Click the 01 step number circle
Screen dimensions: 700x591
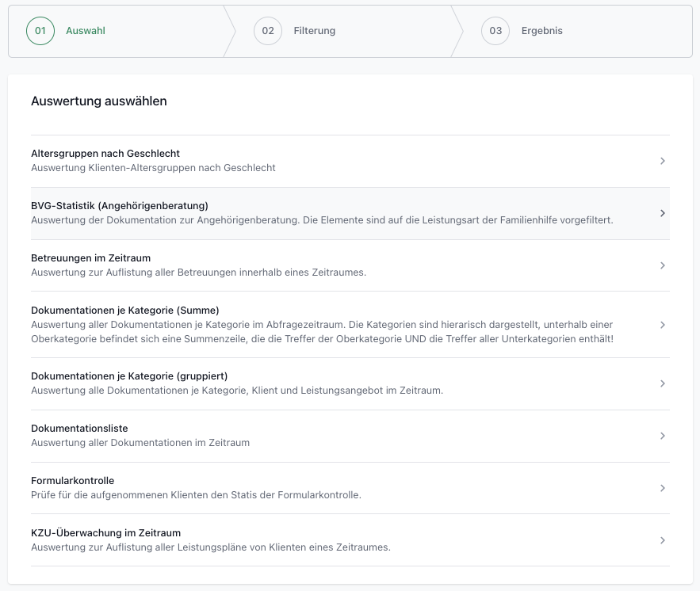tap(40, 31)
